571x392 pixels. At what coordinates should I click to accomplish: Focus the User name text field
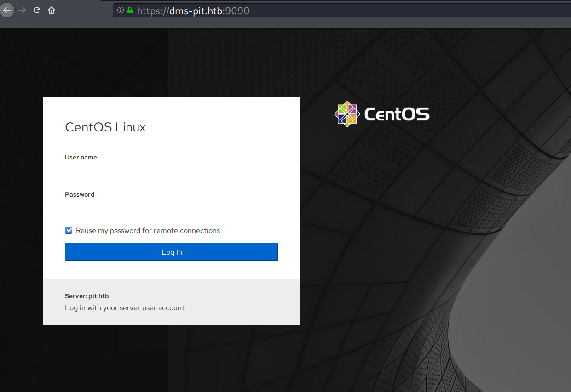(171, 172)
